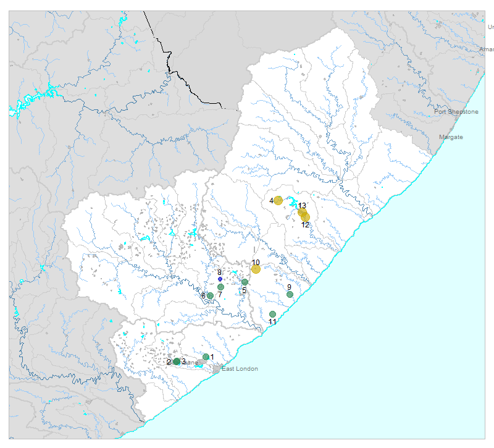Click the yellow marker labeled 13
The height and width of the screenshot is (448, 494).
[302, 212]
